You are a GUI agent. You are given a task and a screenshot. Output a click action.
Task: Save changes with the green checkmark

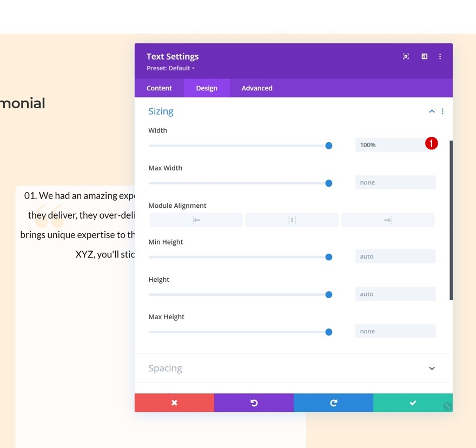click(413, 403)
